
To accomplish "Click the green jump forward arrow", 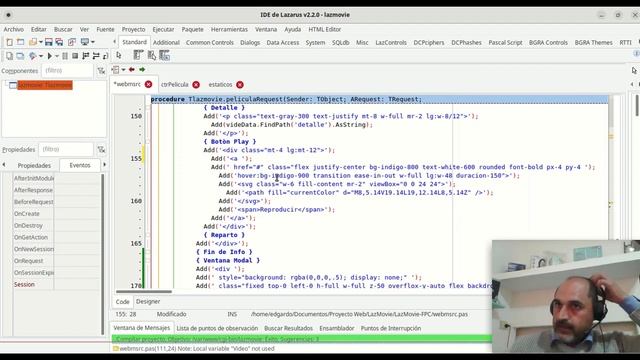I will click(x=142, y=70).
